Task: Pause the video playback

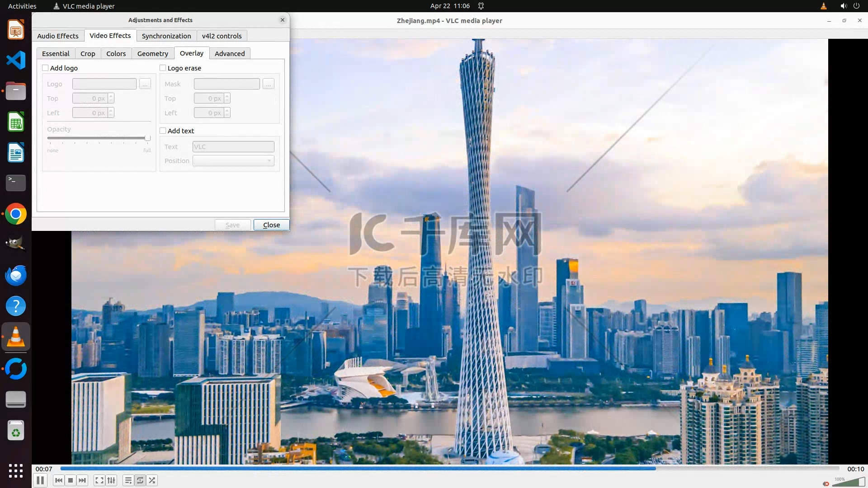Action: click(x=40, y=480)
